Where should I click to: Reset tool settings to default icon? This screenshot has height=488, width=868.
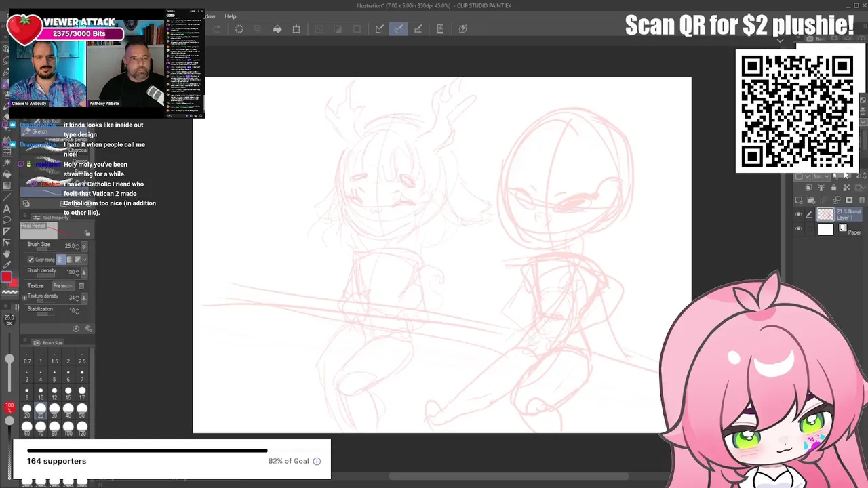(x=76, y=329)
